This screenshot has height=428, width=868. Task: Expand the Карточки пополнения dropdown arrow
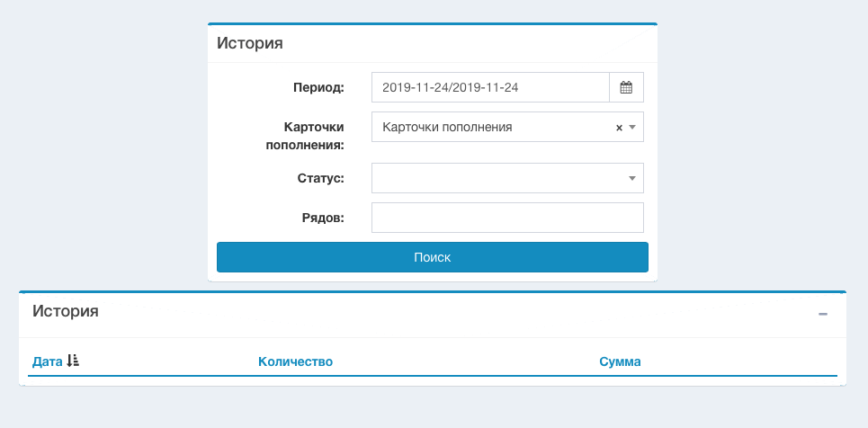coord(632,128)
